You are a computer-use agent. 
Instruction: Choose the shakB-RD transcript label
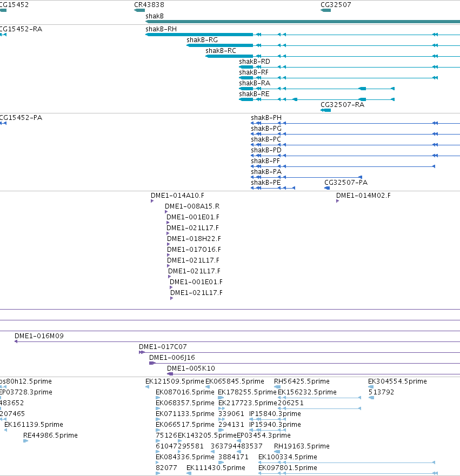coord(255,62)
